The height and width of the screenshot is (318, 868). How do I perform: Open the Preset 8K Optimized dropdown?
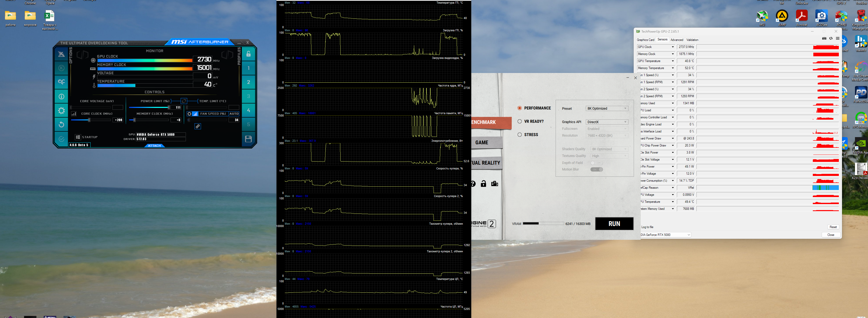[x=607, y=109]
